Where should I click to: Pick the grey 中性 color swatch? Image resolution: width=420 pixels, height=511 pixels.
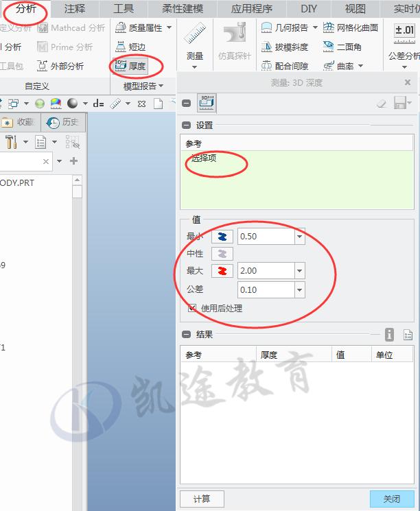tap(222, 254)
